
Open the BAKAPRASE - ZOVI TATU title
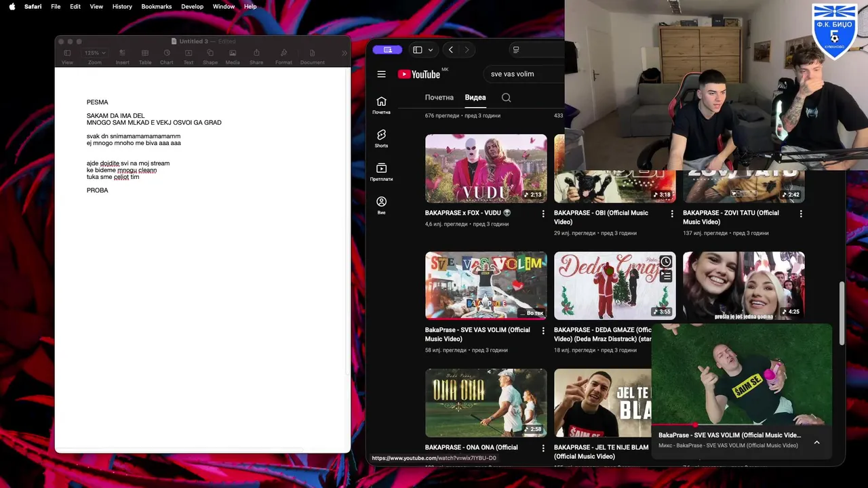pos(731,217)
